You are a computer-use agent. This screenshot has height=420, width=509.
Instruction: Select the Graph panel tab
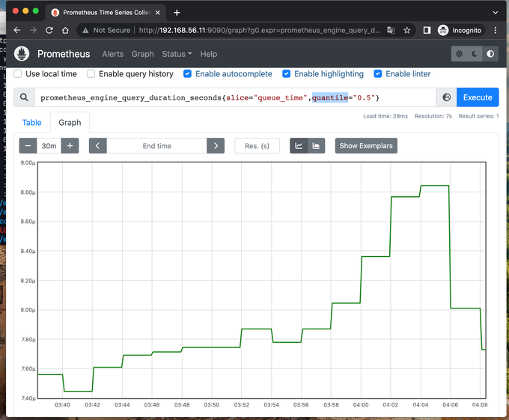coord(70,123)
